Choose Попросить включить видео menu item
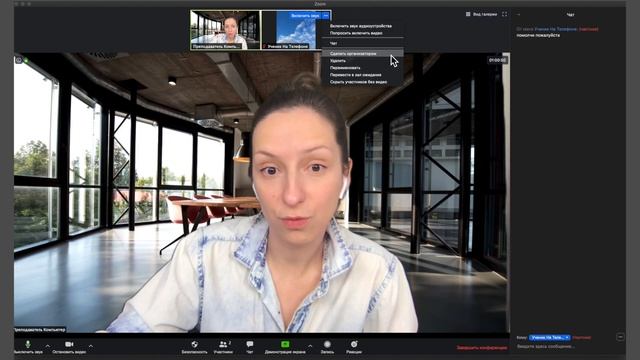This screenshot has height=360, width=640. tap(356, 33)
